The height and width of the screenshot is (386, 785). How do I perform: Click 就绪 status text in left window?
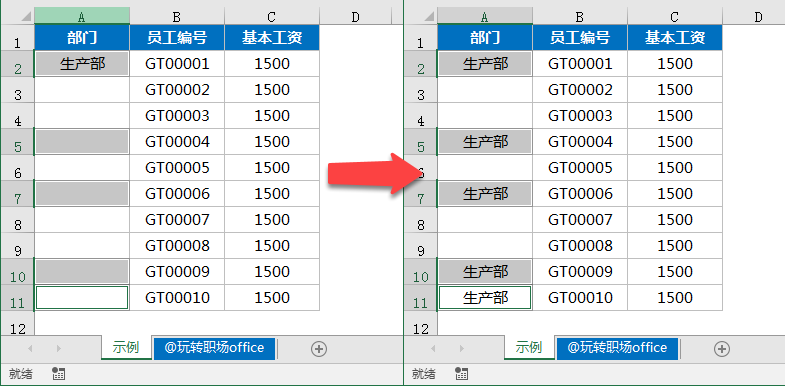tap(21, 373)
